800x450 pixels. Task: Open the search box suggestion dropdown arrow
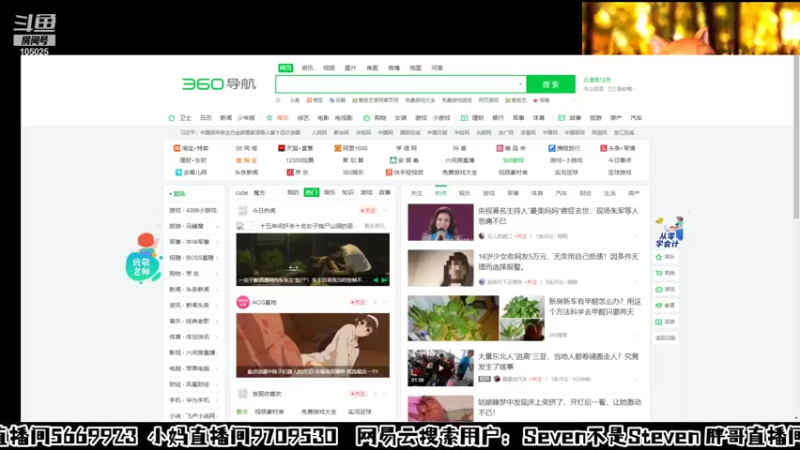point(520,84)
